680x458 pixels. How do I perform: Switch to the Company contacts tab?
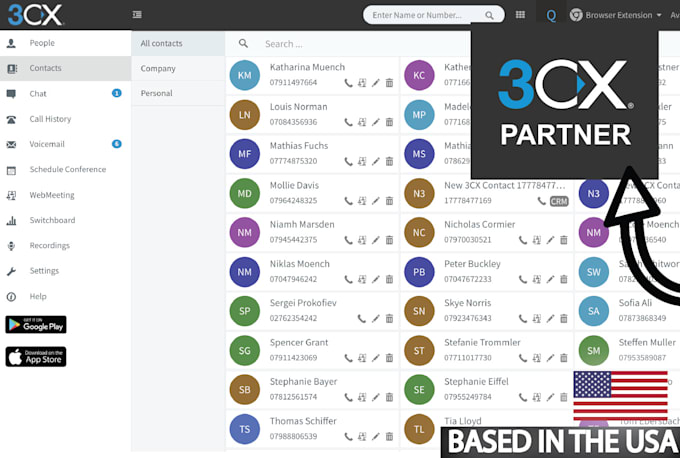[178, 69]
